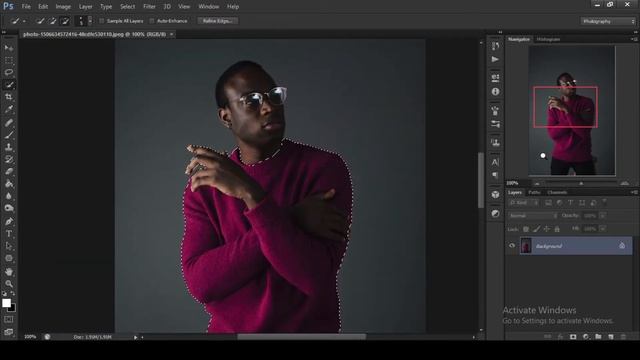This screenshot has width=640, height=360.
Task: Select the Ellipse shape tool
Action: [9, 258]
